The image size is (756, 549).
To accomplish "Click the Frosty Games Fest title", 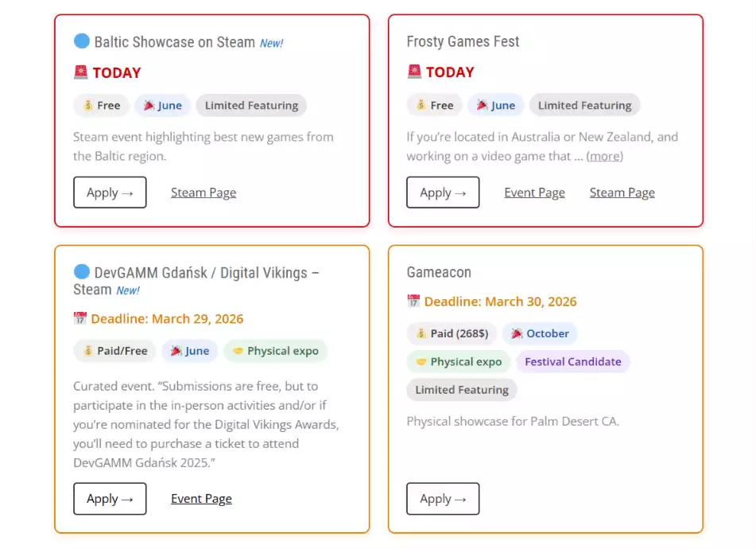I will (463, 41).
